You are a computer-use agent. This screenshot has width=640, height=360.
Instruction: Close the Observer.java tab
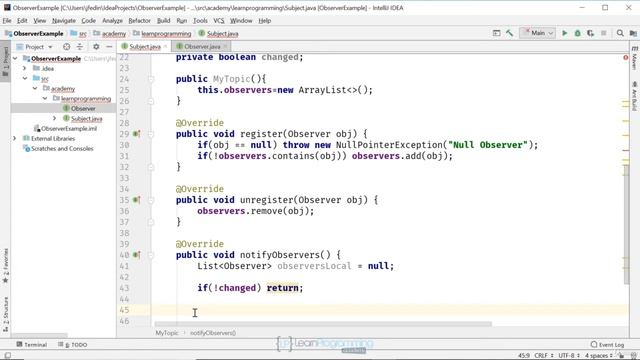(225, 47)
